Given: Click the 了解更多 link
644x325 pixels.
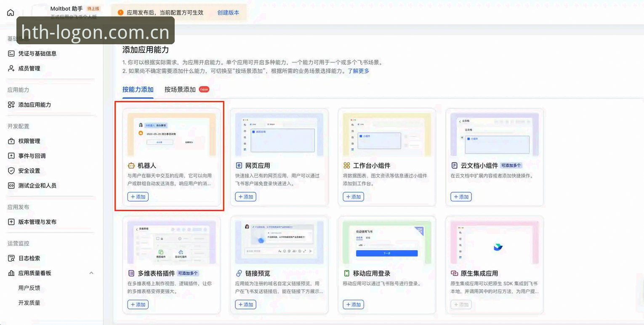Looking at the screenshot, I should pos(359,71).
